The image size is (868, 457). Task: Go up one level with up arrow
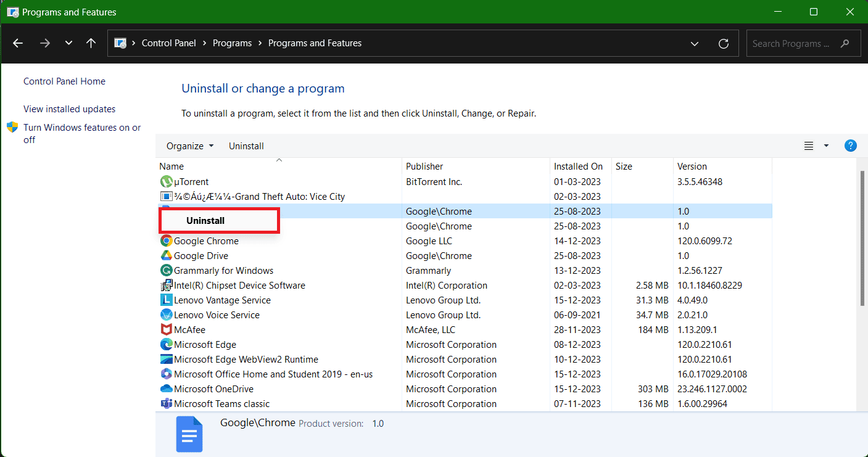click(x=91, y=43)
